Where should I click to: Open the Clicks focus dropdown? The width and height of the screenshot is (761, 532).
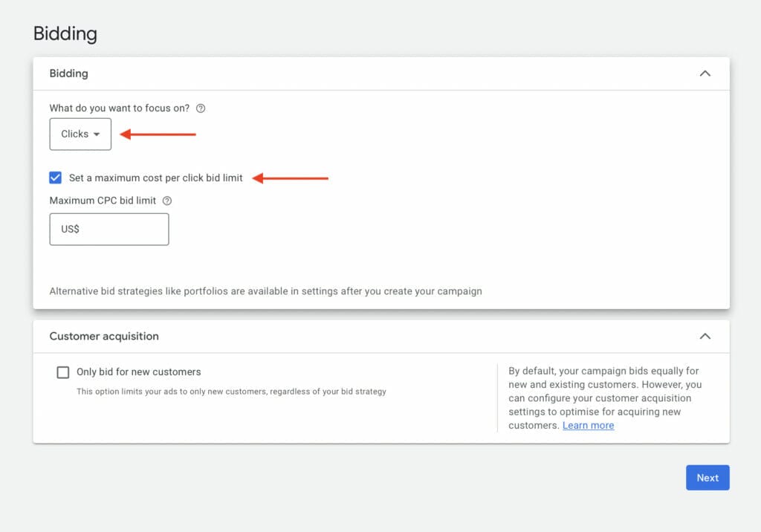click(80, 134)
